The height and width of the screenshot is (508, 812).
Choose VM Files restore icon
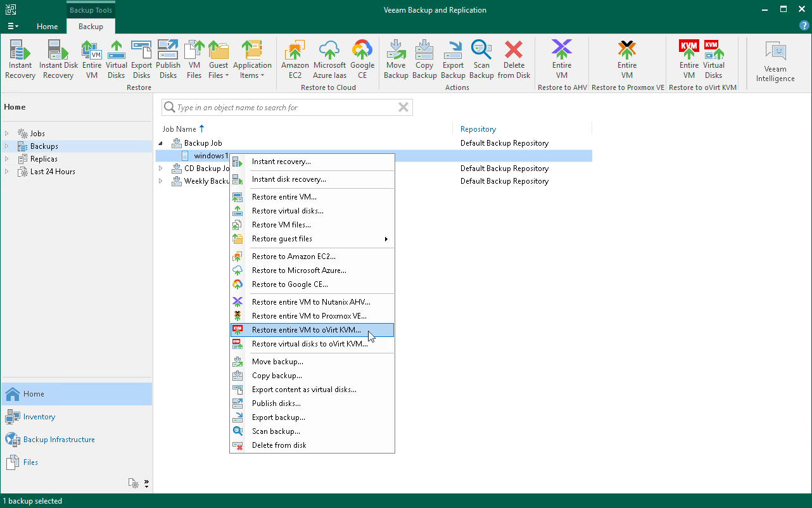[194, 60]
